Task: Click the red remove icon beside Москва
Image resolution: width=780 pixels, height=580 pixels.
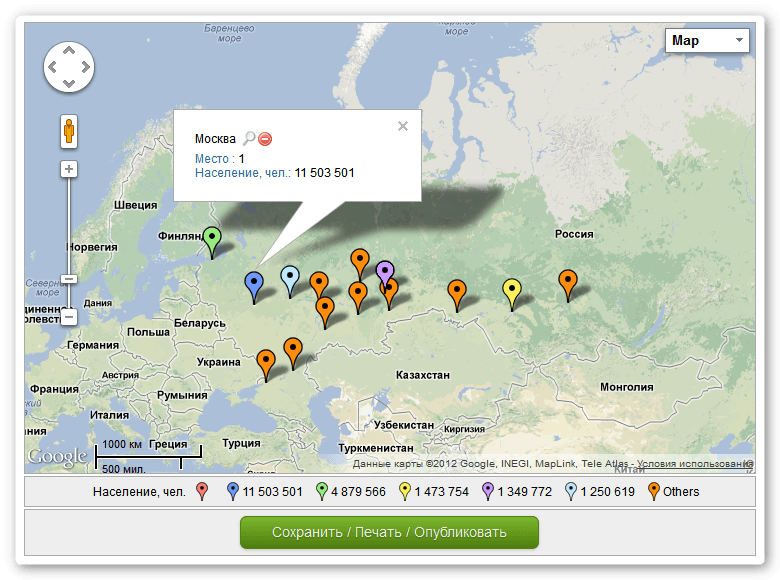Action: (265, 139)
